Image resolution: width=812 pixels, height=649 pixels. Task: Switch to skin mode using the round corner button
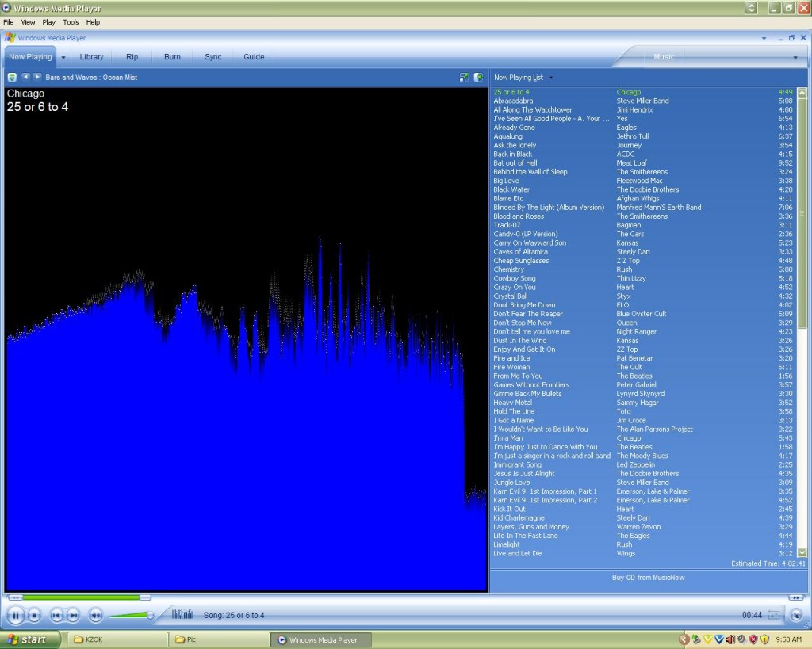796,615
